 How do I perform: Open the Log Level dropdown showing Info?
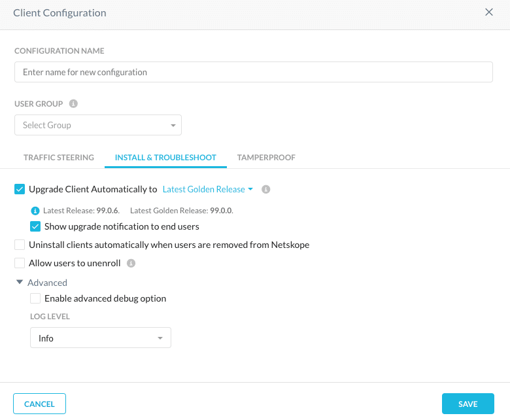point(101,338)
